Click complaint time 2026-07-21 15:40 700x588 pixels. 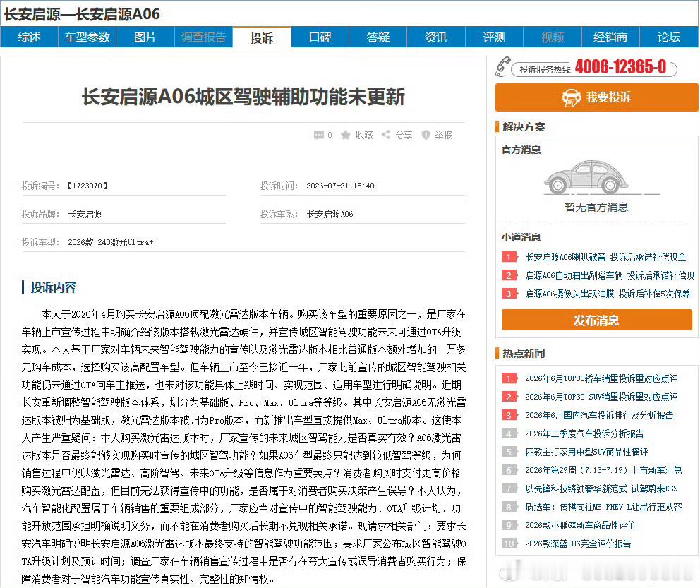coord(340,186)
